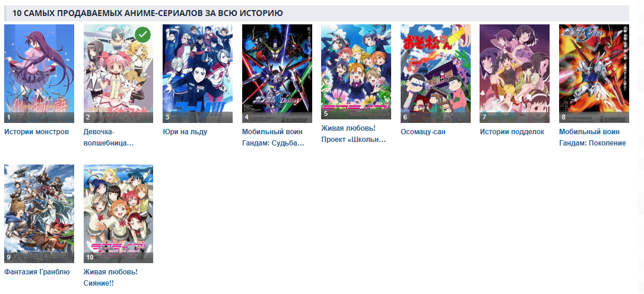Click the green checkmark badge on Madoka poster
Viewport: 644px width, 294px height.
coord(142,36)
